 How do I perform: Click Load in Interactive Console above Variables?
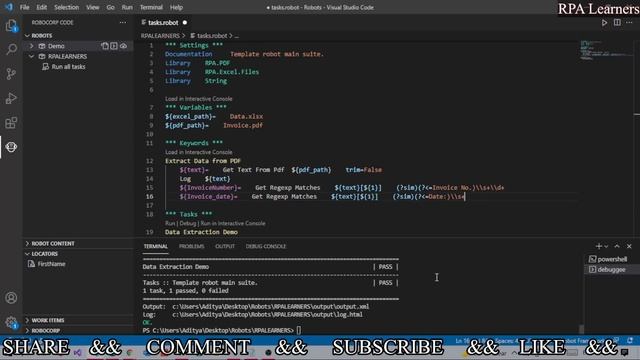199,99
